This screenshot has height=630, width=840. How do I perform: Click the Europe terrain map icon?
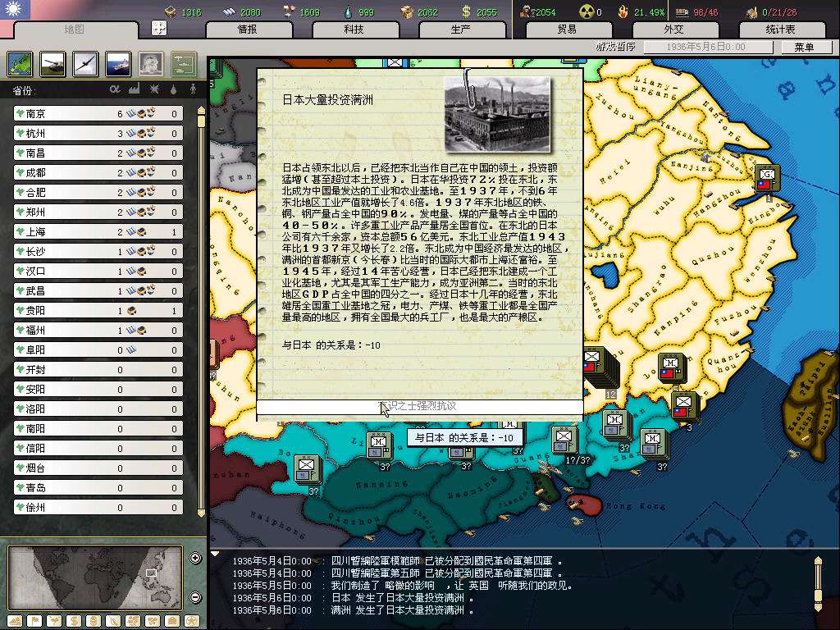point(21,64)
